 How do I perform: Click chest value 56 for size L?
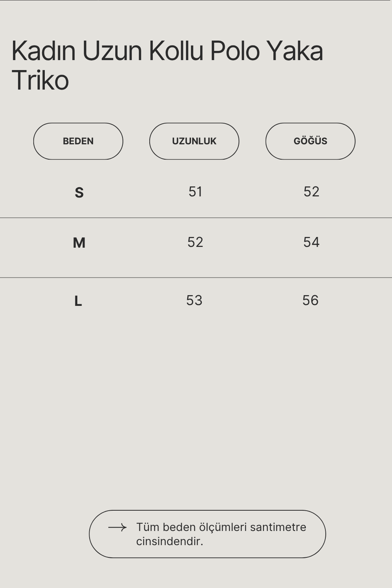[x=310, y=300]
